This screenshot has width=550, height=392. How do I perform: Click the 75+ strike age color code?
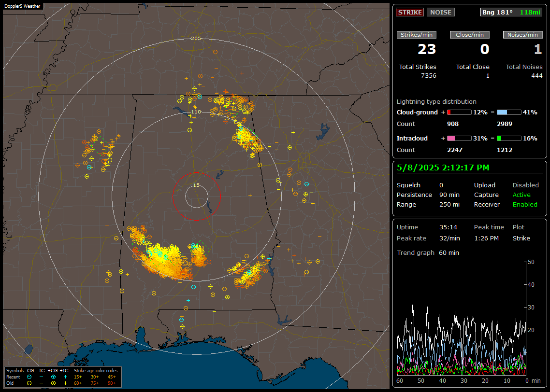pyautogui.click(x=95, y=383)
